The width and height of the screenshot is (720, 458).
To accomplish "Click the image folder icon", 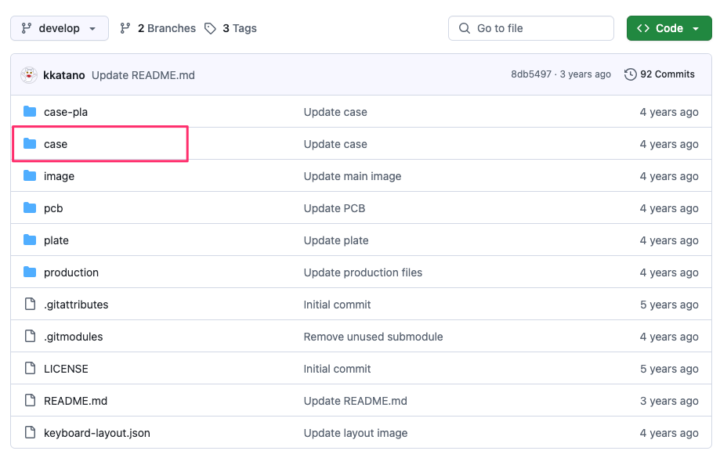I will [x=29, y=176].
